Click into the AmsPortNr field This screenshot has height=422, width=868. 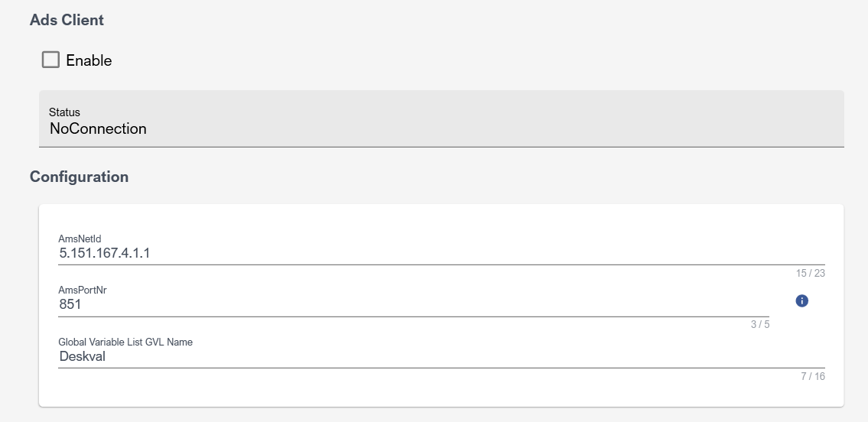[413, 304]
